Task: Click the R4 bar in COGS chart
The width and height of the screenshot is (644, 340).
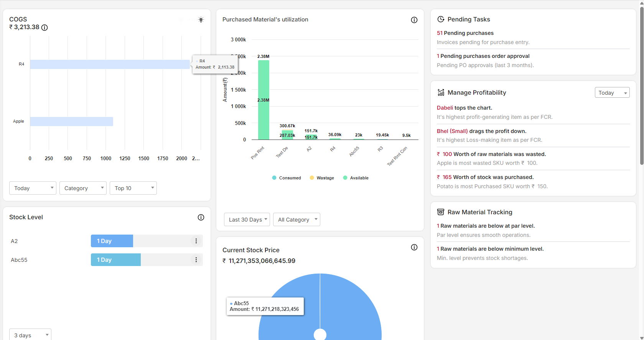Action: coord(110,64)
